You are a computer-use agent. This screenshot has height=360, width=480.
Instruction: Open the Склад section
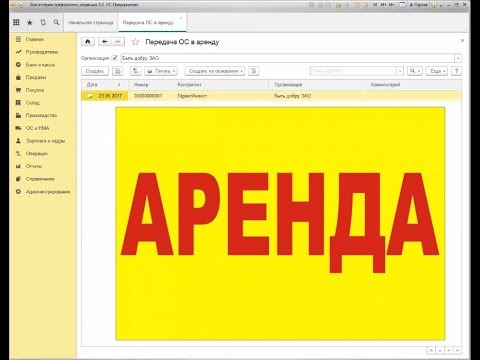click(33, 103)
